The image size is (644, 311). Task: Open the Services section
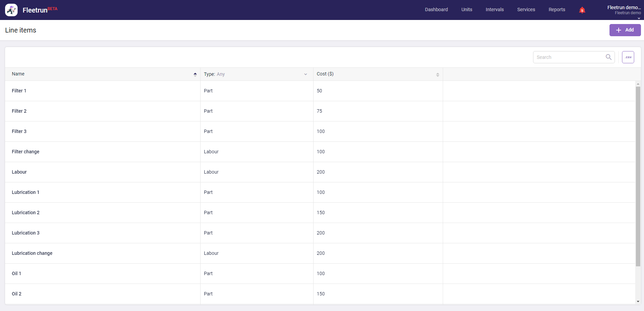click(x=526, y=10)
